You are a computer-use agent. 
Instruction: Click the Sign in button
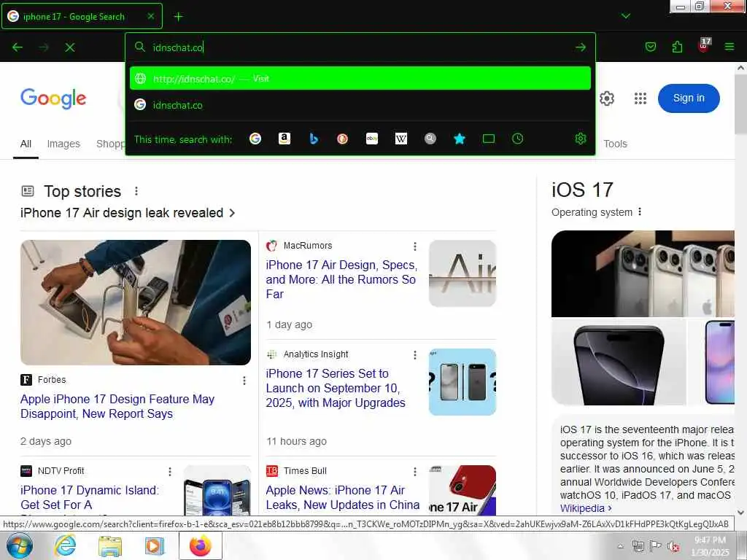[689, 98]
